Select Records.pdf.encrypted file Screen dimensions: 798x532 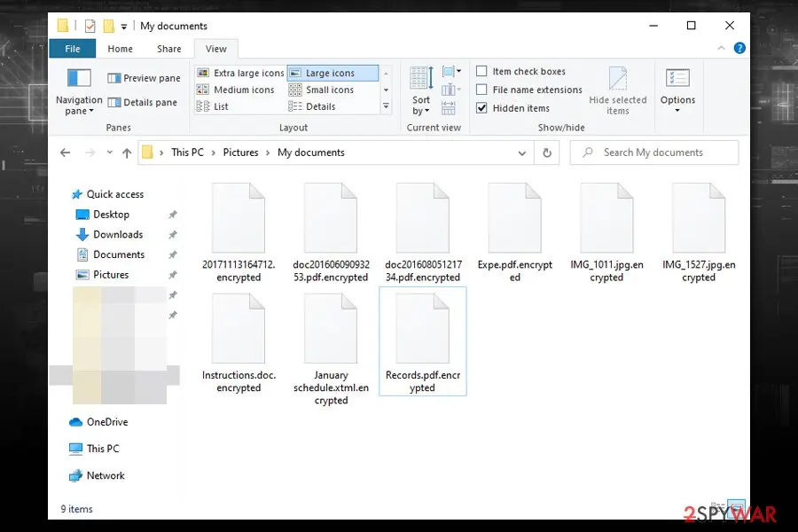422,341
